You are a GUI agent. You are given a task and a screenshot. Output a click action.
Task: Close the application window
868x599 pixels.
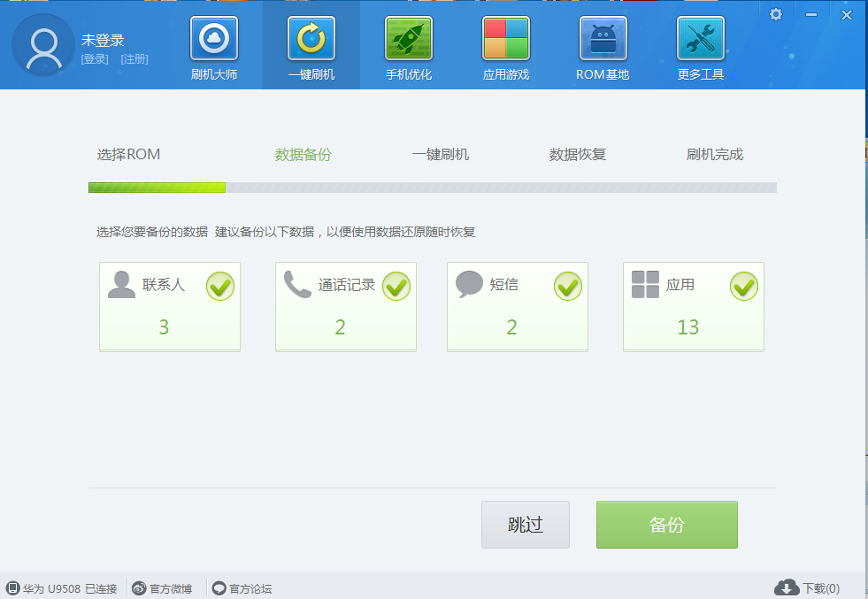pos(847,15)
